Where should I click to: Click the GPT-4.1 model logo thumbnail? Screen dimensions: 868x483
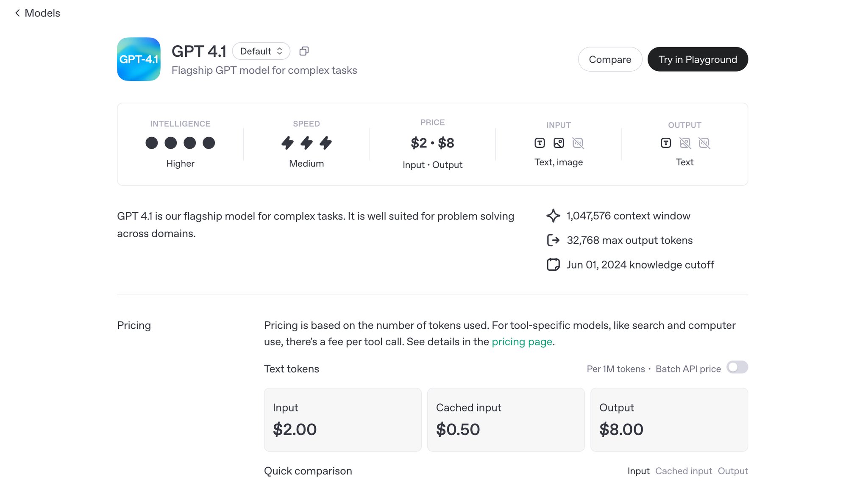pos(139,59)
